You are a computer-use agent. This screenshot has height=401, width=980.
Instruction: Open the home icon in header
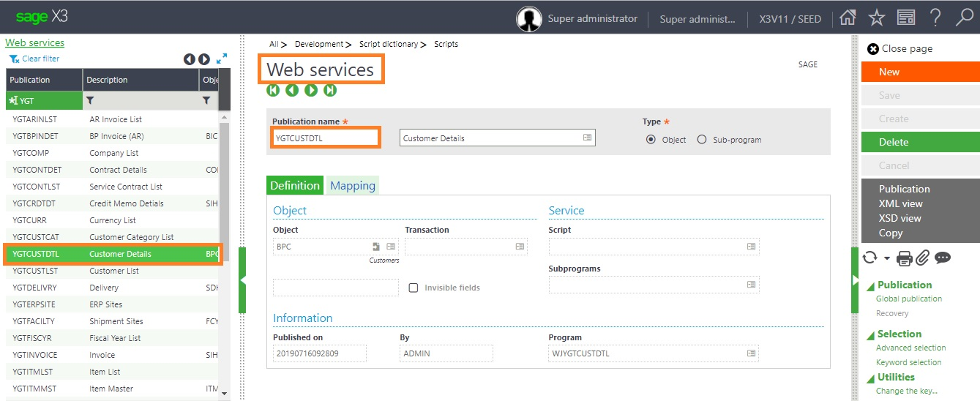[x=848, y=18]
